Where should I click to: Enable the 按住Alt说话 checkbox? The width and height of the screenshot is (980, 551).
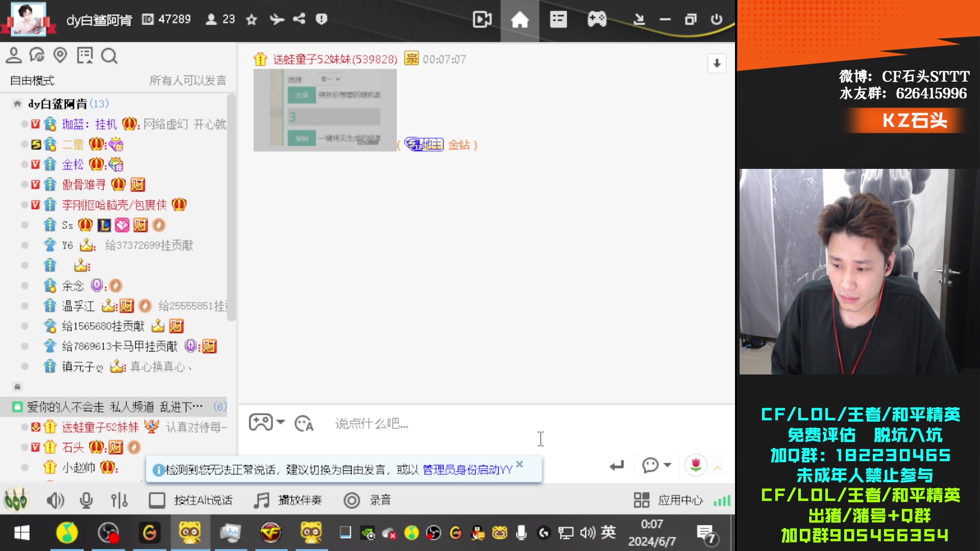[157, 500]
